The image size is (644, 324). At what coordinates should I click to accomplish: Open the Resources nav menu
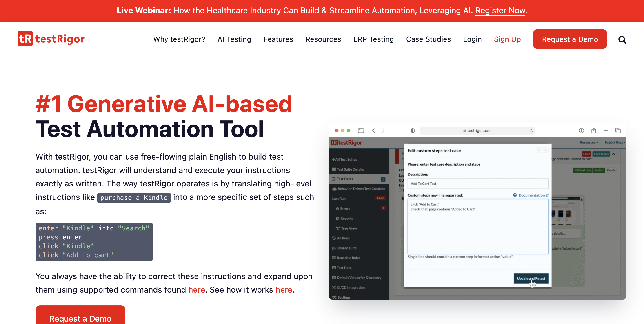[323, 39]
